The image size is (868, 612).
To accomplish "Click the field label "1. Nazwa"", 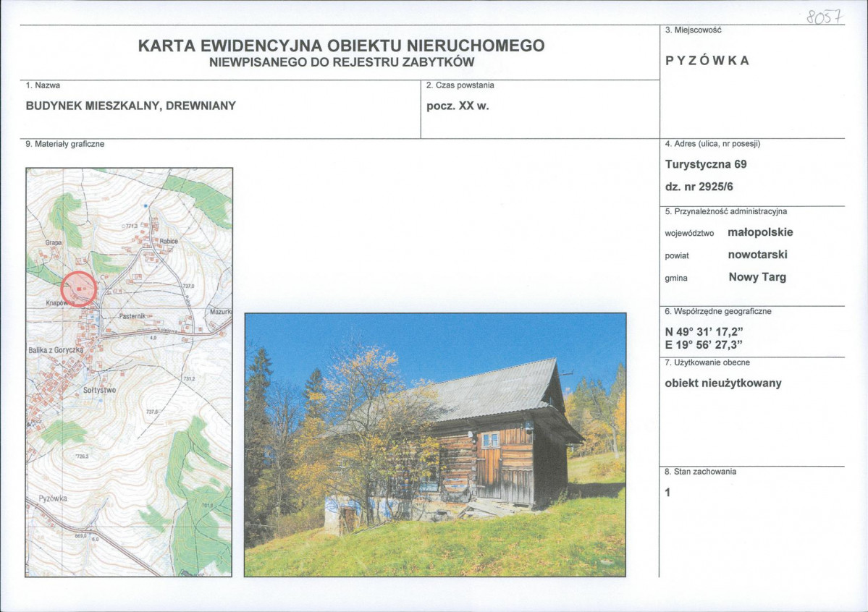I will [x=43, y=85].
